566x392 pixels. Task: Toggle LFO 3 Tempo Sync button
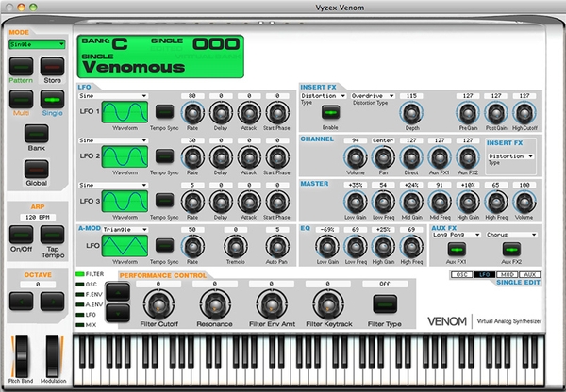click(x=164, y=201)
